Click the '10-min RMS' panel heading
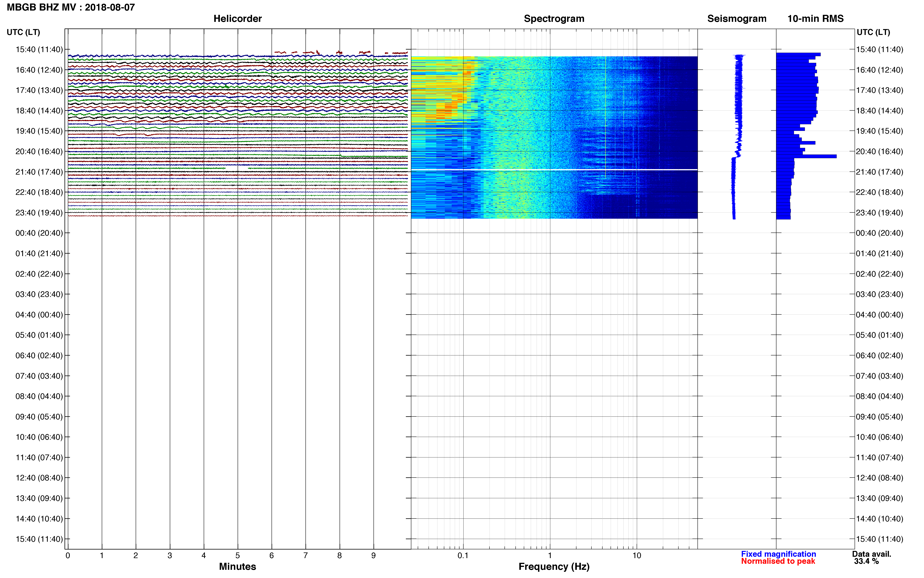 point(815,19)
